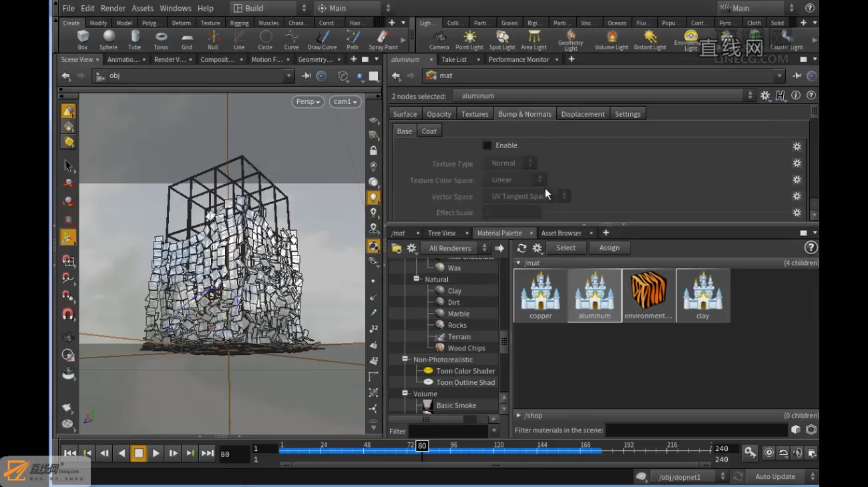Open parameter gear menu beside aluminum name
This screenshot has height=487, width=868.
(x=765, y=96)
